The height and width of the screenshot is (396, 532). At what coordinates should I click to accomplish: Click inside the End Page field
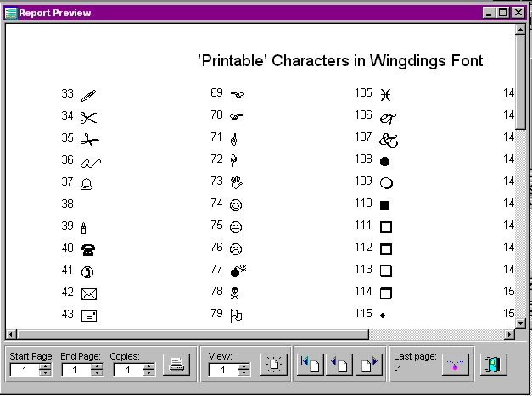coord(76,370)
